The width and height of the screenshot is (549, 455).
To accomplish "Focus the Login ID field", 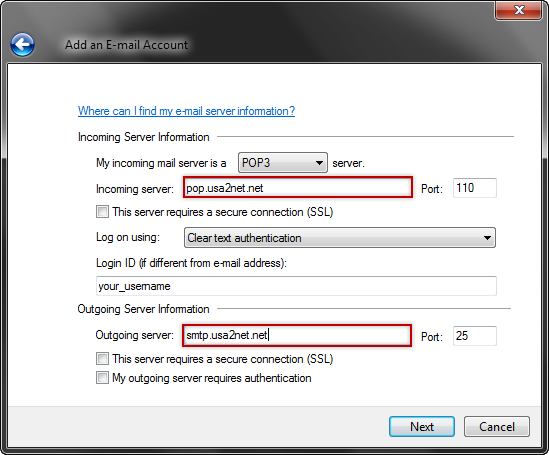I will 296,286.
